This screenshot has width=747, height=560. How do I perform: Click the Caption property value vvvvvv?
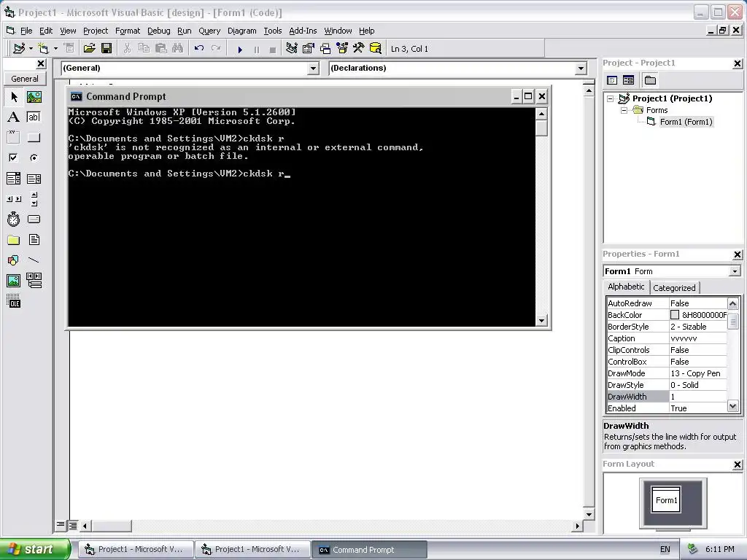pyautogui.click(x=698, y=338)
